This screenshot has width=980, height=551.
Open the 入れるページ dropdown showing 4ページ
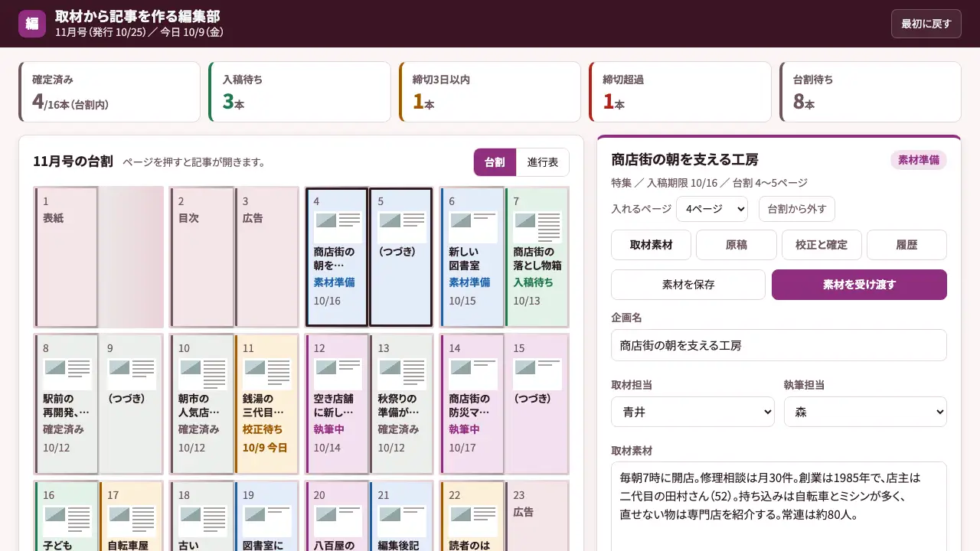[712, 208]
